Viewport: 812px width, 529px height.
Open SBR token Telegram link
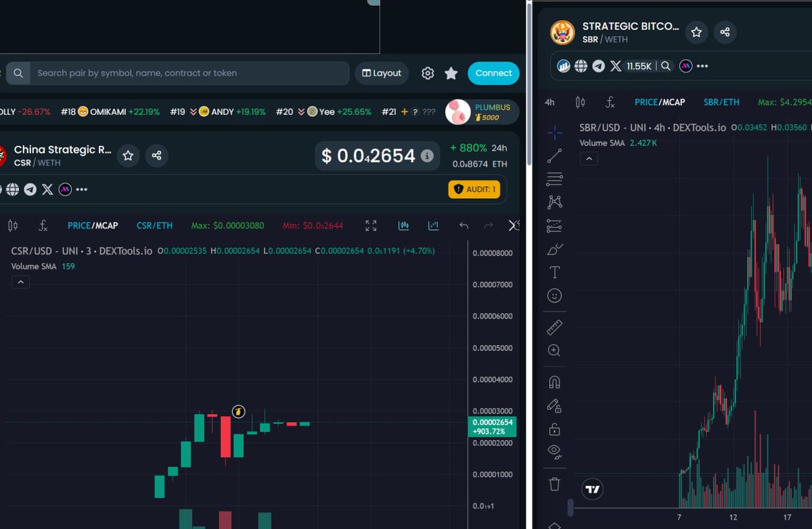tap(598, 66)
